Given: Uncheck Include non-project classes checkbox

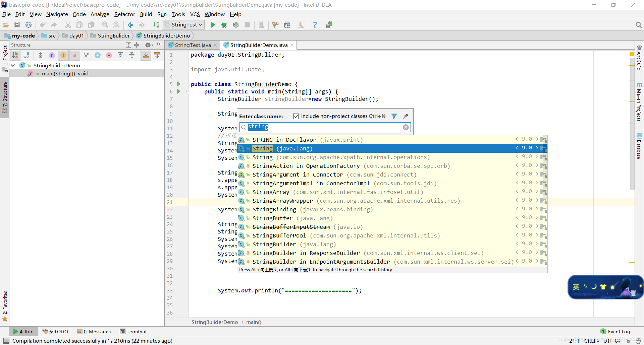Looking at the screenshot, I should (296, 116).
